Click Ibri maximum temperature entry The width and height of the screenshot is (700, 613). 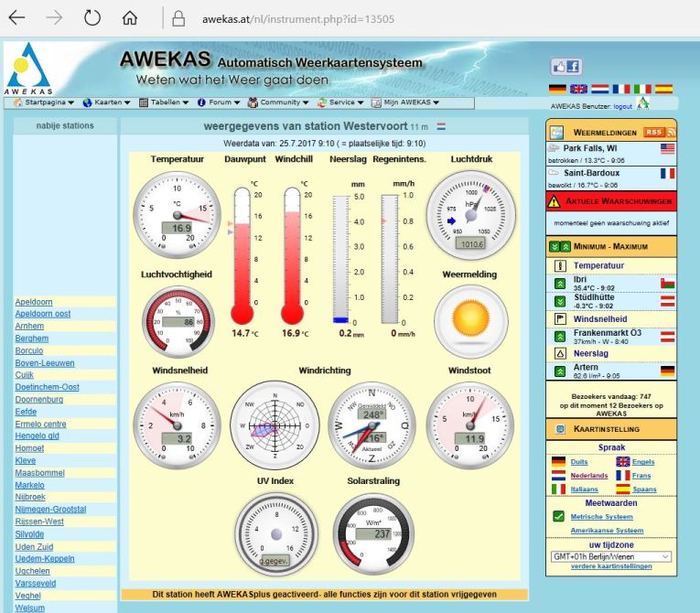tap(610, 283)
